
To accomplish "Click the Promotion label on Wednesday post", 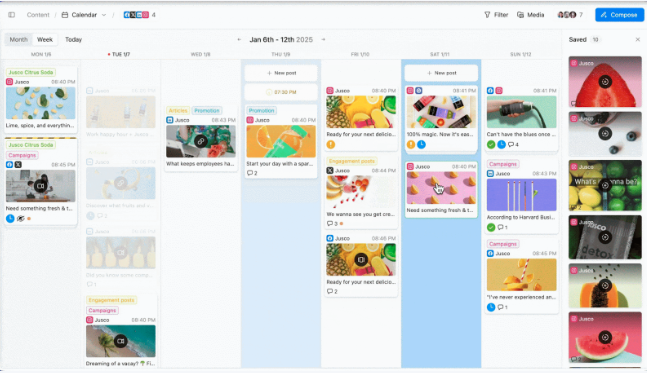I will pyautogui.click(x=207, y=111).
